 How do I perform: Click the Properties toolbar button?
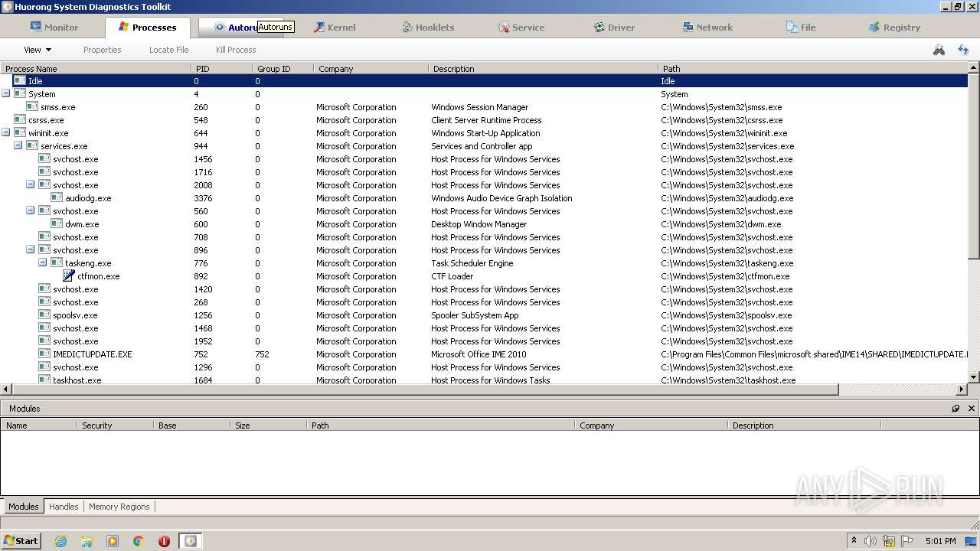[x=103, y=50]
